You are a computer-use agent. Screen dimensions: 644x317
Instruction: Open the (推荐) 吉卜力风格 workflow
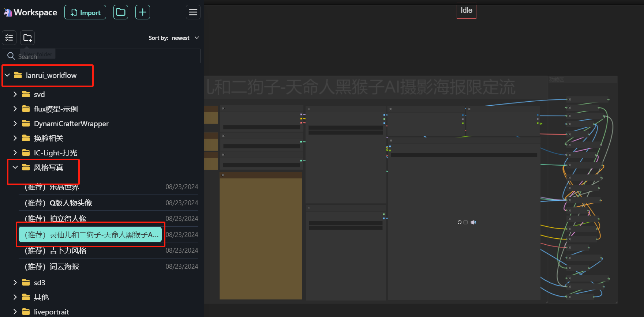coord(108,250)
